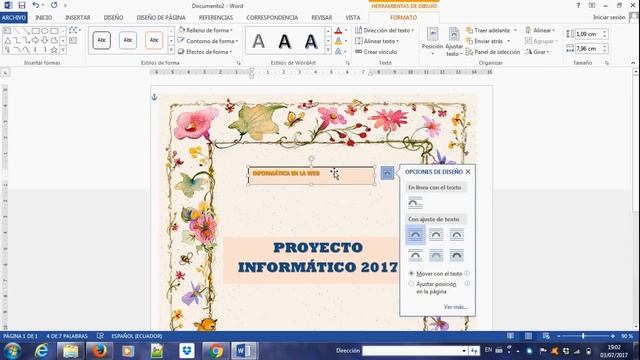Click the Layout Options button beside text box
Image resolution: width=640 pixels, height=360 pixels.
pyautogui.click(x=387, y=173)
